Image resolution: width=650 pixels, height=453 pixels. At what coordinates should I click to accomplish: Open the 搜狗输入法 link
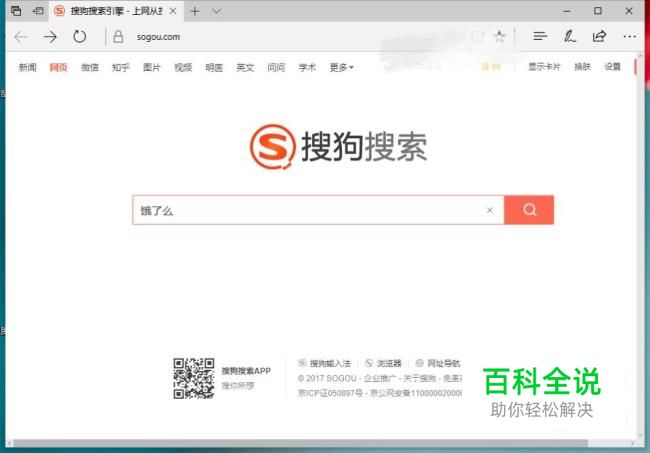coord(325,363)
